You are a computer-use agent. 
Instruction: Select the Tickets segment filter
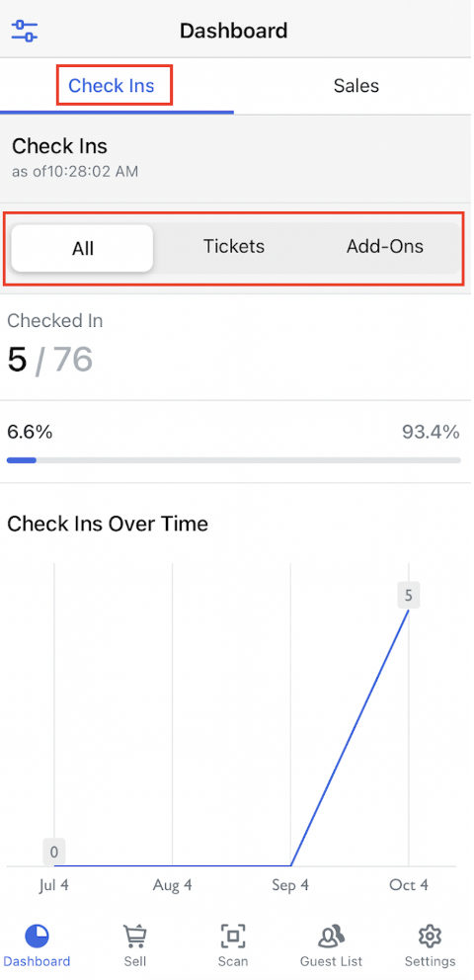[234, 246]
